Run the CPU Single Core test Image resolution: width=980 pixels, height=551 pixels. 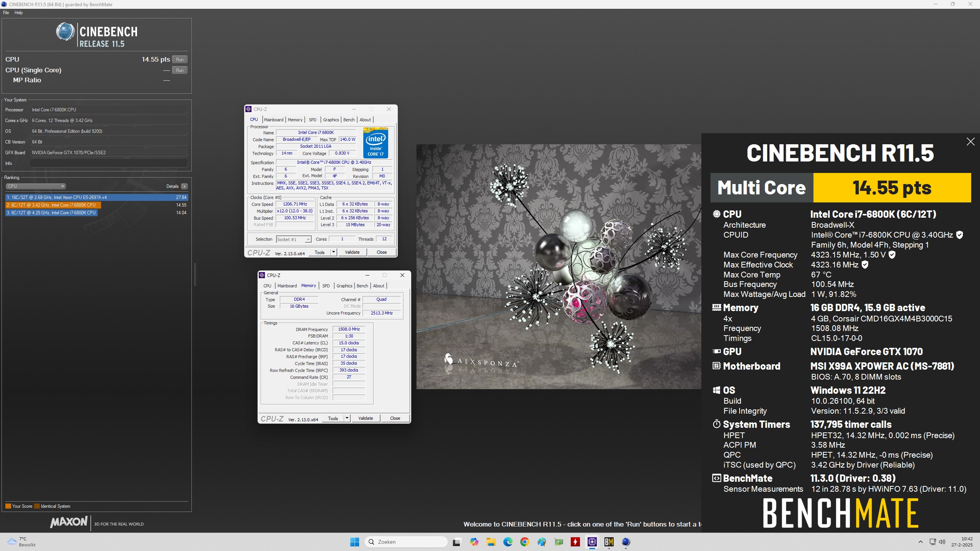click(180, 70)
